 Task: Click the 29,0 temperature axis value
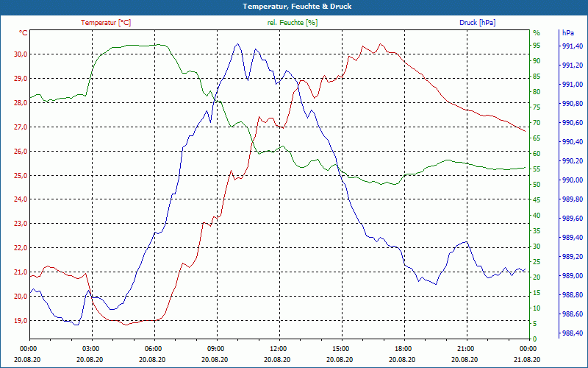click(x=21, y=79)
